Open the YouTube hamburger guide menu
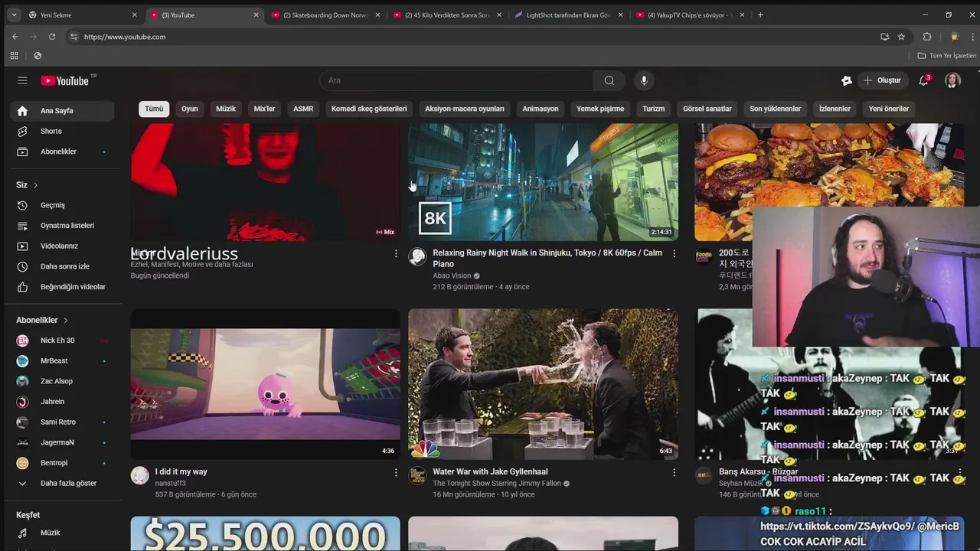This screenshot has width=980, height=551. 22,80
